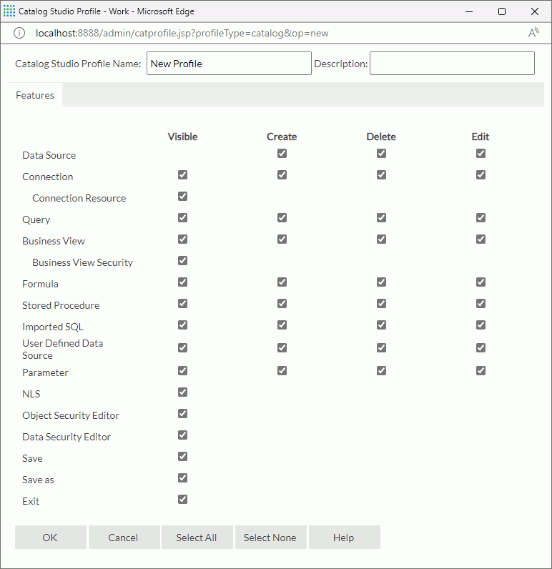552x569 pixels.
Task: Toggle Stored Procedure Create checkbox
Action: [x=282, y=303]
